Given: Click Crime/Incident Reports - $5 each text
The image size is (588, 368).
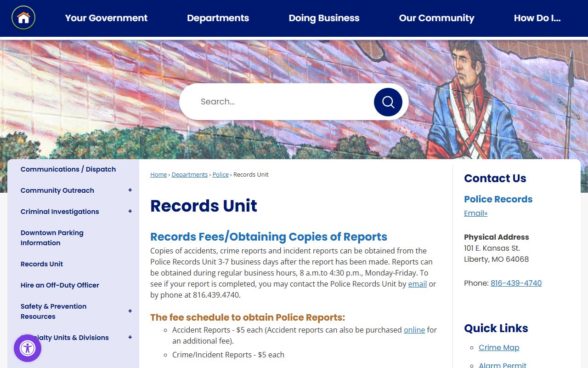Looking at the screenshot, I should pos(228,355).
